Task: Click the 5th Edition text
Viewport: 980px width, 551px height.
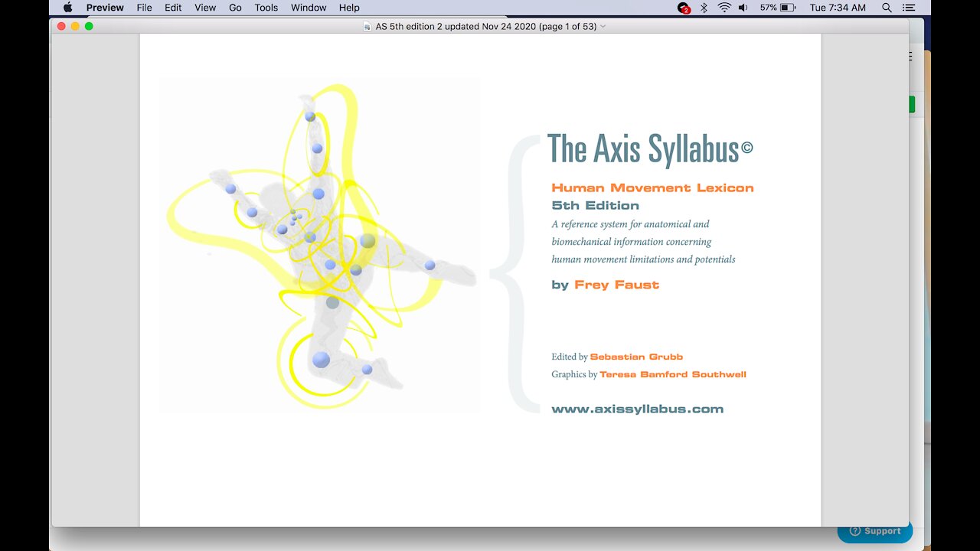Action: pyautogui.click(x=596, y=206)
